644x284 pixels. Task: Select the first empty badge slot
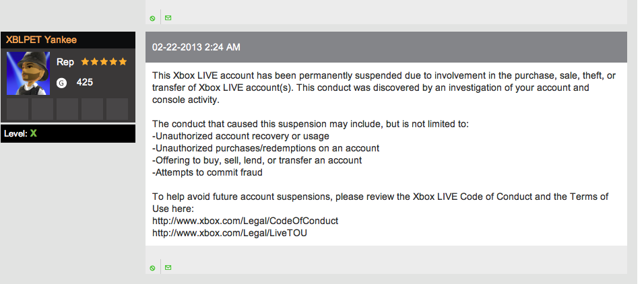click(x=17, y=108)
